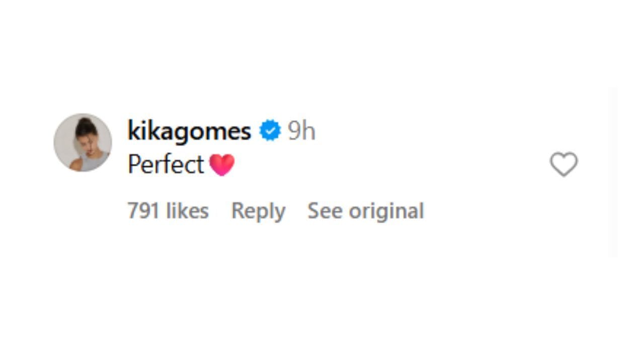Click the circular avatar thumbnail
This screenshot has height=362, width=644.
pos(82,142)
